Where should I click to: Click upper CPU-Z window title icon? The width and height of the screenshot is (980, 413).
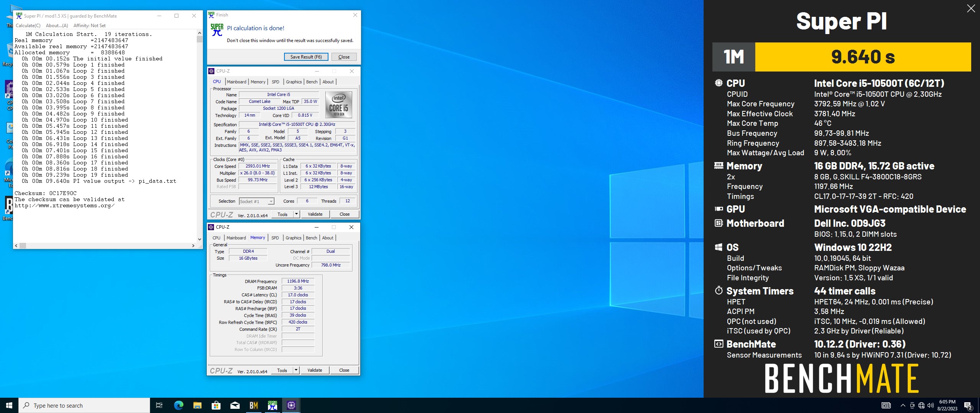click(x=211, y=71)
